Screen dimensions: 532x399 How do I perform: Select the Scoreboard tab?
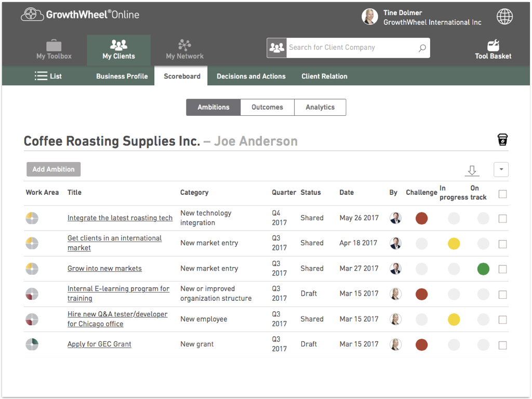(x=182, y=76)
